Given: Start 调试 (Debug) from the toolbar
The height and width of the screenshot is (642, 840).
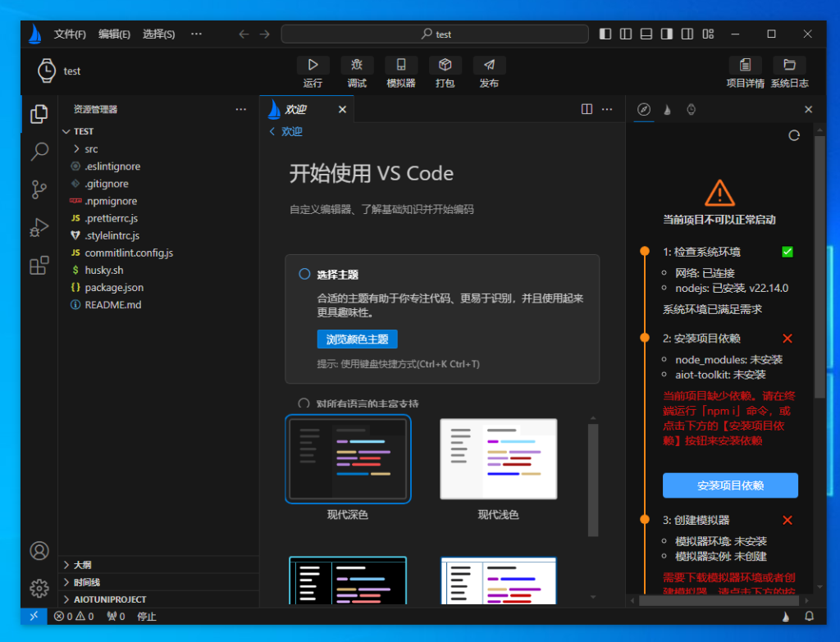Looking at the screenshot, I should point(357,66).
